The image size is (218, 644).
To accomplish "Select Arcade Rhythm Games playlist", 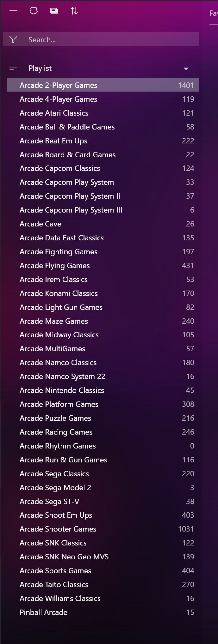I will (103, 446).
